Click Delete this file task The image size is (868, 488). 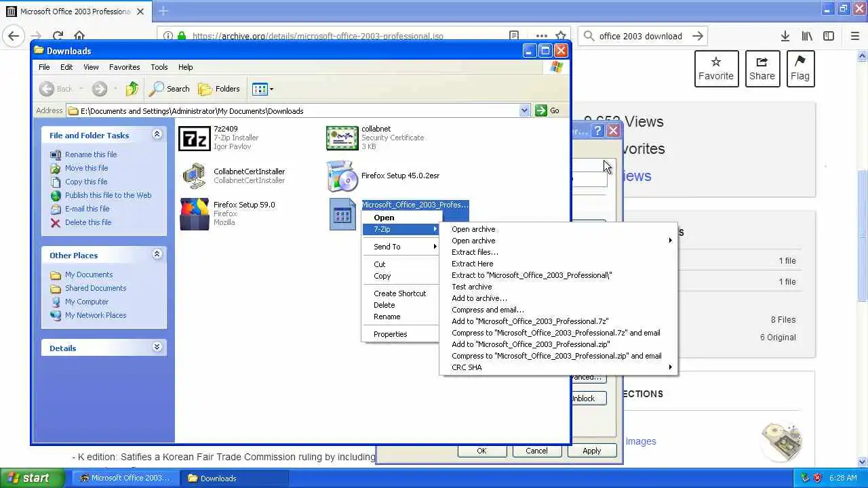click(88, 222)
